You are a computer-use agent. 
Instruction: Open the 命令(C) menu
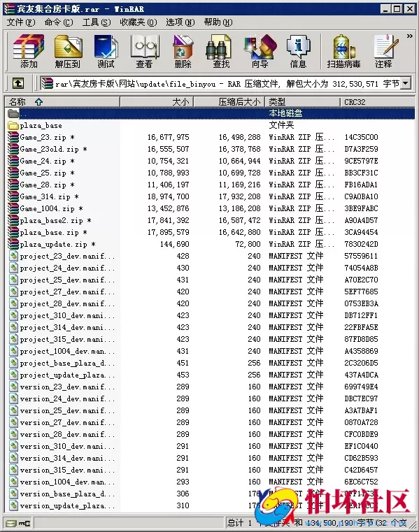tap(58, 22)
